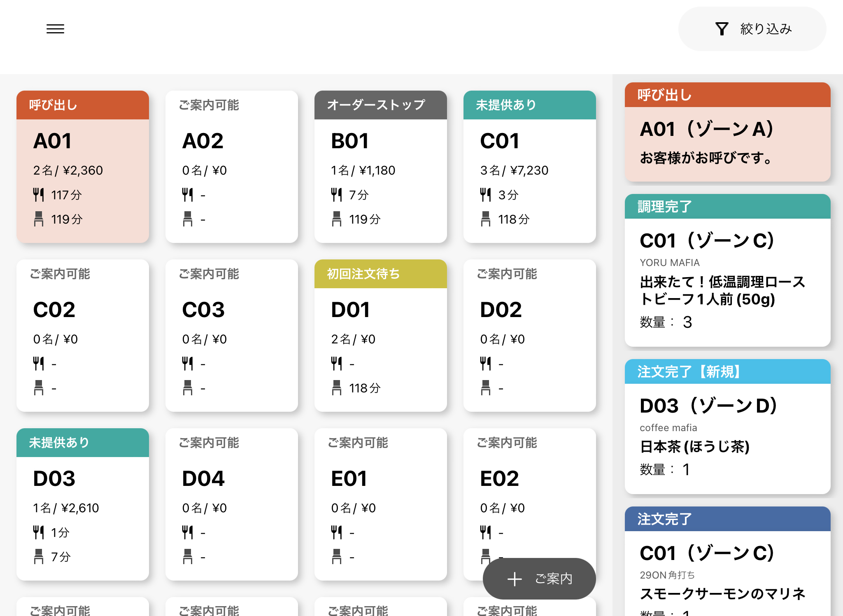Click the 絞り込み filter funnel icon
The image size is (843, 616).
pos(722,29)
